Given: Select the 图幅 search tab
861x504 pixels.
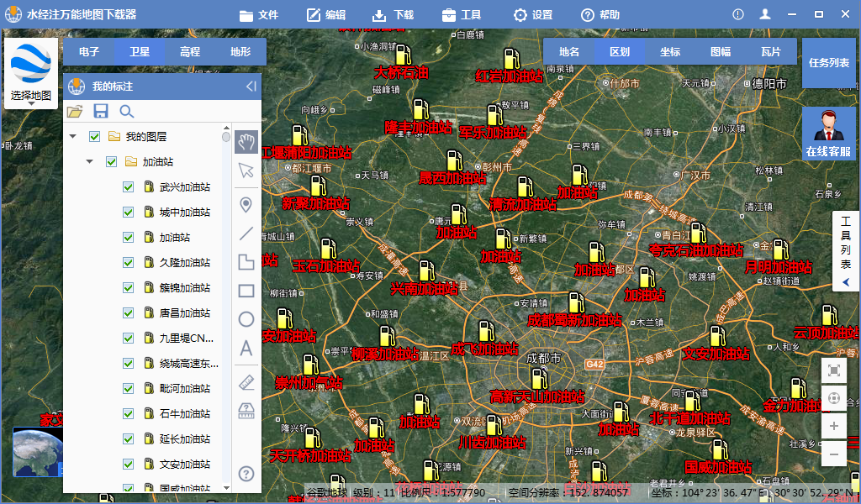Looking at the screenshot, I should [x=721, y=51].
